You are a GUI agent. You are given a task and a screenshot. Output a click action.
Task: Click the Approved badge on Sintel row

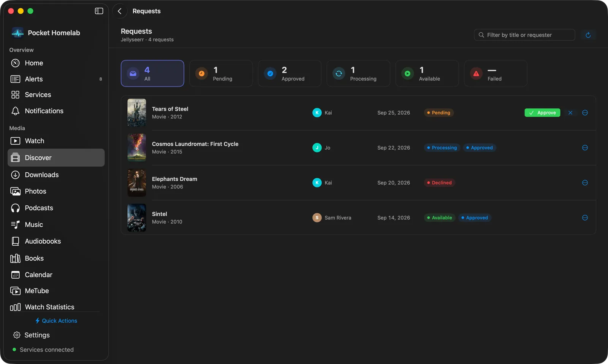(475, 217)
